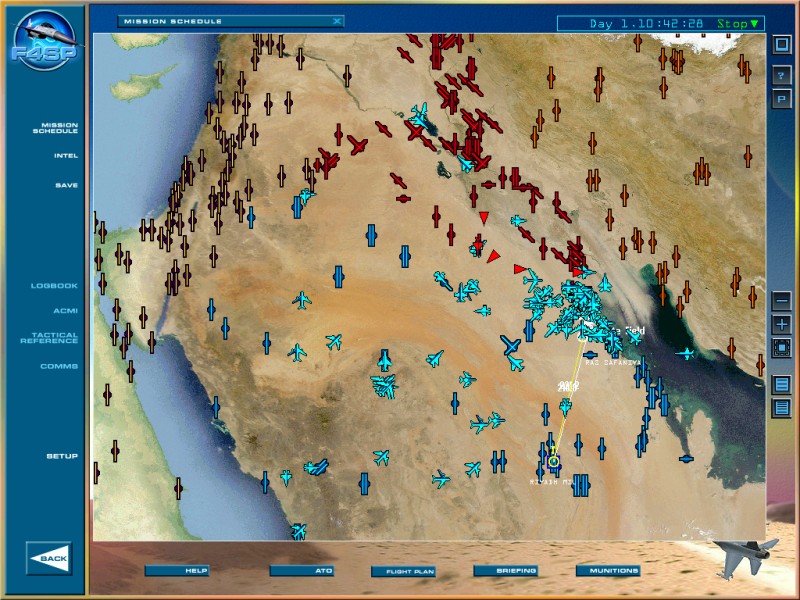Zoom out the map with minus
This screenshot has width=800, height=600.
[x=781, y=301]
